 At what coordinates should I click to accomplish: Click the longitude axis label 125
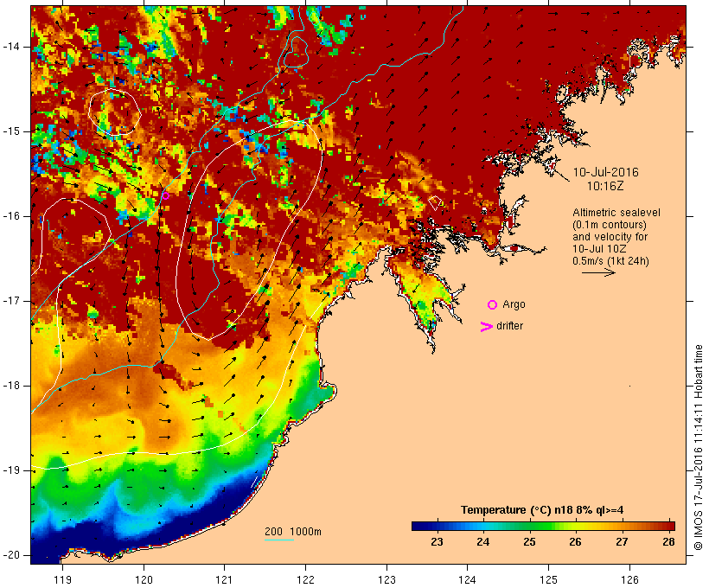pos(548,580)
